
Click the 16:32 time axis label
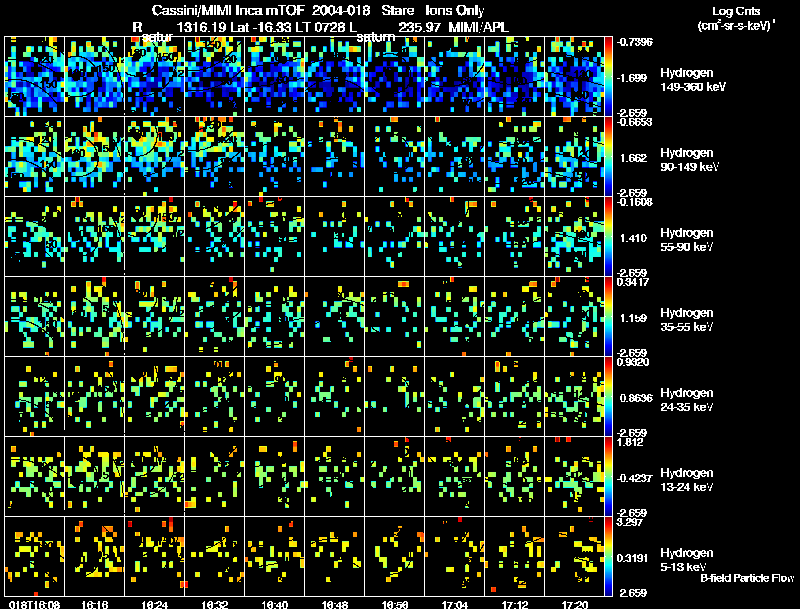click(x=215, y=605)
